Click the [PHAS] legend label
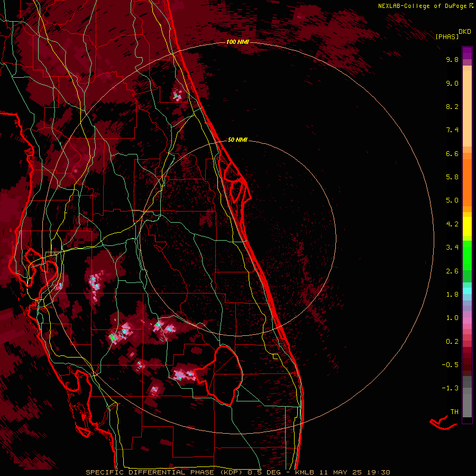 coord(447,36)
